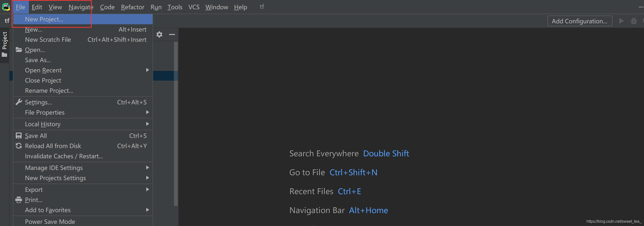Viewport: 644px width, 226px height.
Task: Click the refresh icon beside Reload All from Disk
Action: click(19, 146)
